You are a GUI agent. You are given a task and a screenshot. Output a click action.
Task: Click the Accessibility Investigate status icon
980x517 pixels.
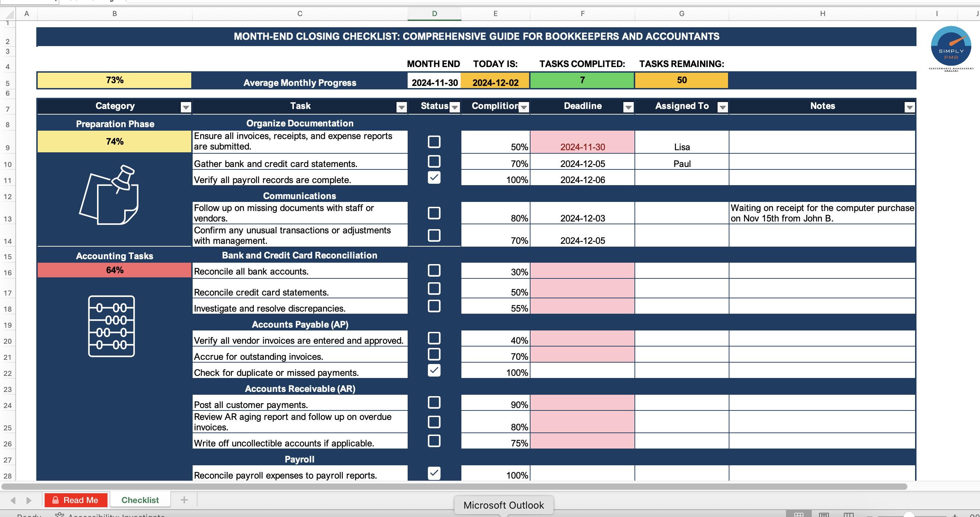[x=60, y=515]
